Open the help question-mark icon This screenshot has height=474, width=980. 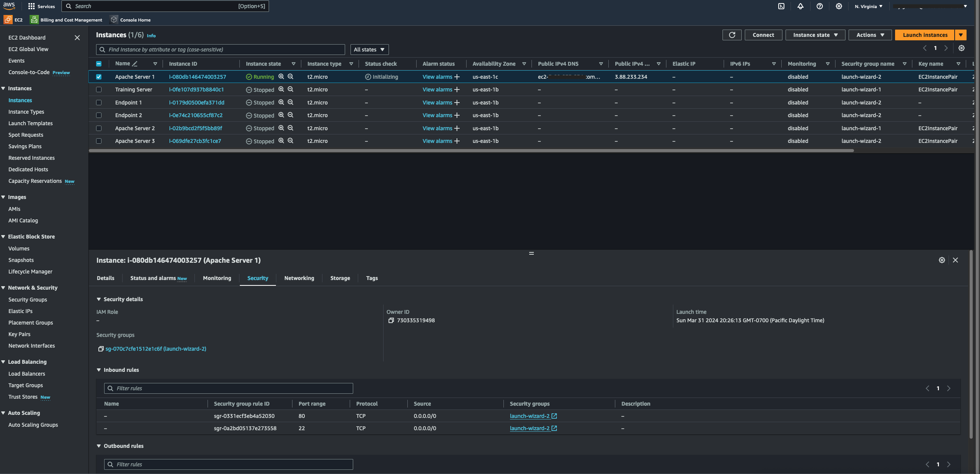click(x=819, y=6)
